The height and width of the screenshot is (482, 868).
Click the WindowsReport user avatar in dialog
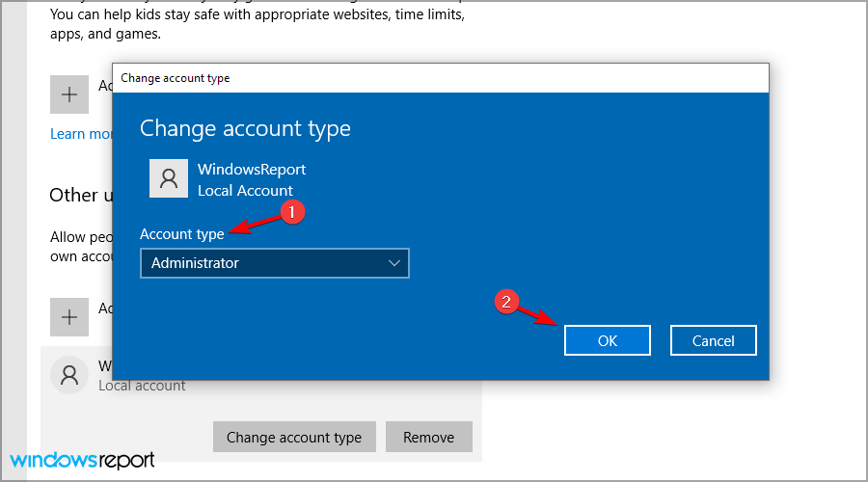(x=169, y=178)
